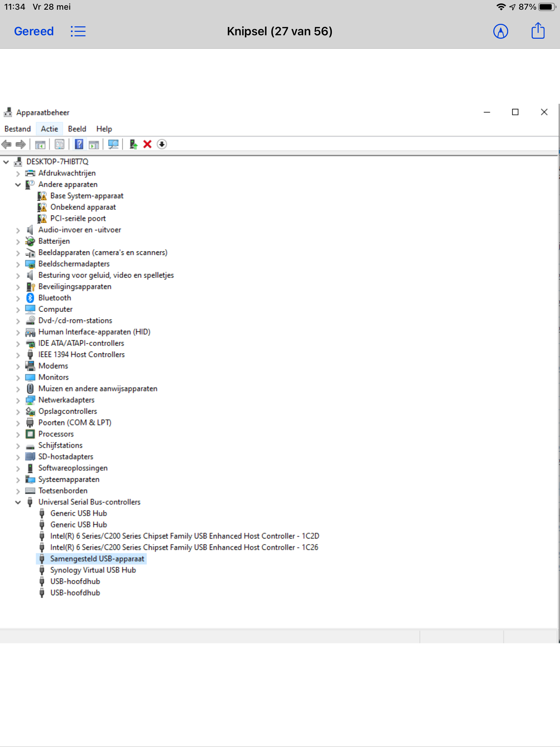
Task: Click the Netwerkadapters icon
Action: [x=30, y=400]
